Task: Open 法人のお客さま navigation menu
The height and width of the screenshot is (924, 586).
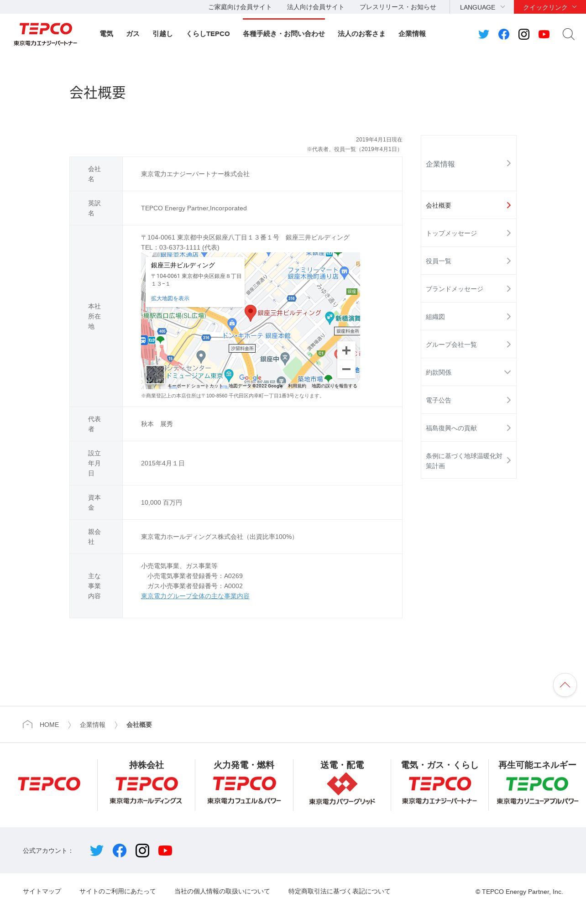Action: (361, 34)
